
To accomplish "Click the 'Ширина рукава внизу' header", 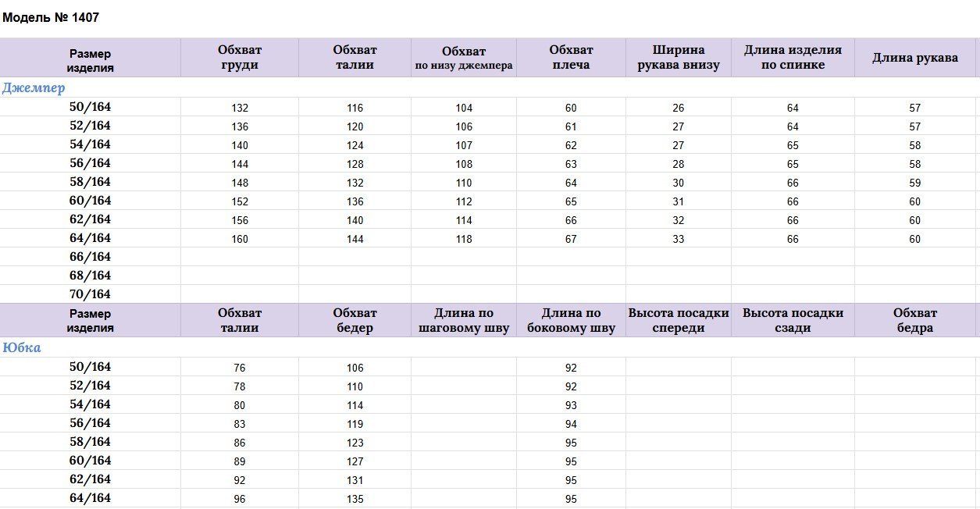I will click(x=678, y=58).
